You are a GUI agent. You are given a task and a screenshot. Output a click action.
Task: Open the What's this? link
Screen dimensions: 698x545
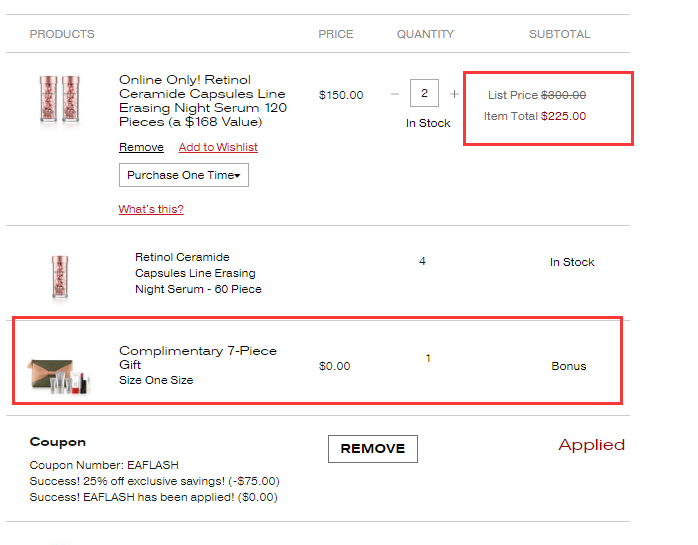click(151, 209)
